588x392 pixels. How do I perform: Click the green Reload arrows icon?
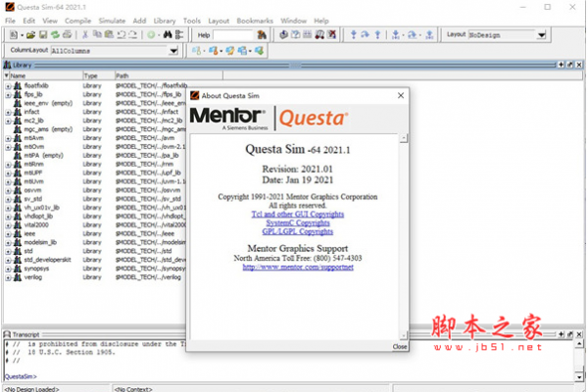55,35
